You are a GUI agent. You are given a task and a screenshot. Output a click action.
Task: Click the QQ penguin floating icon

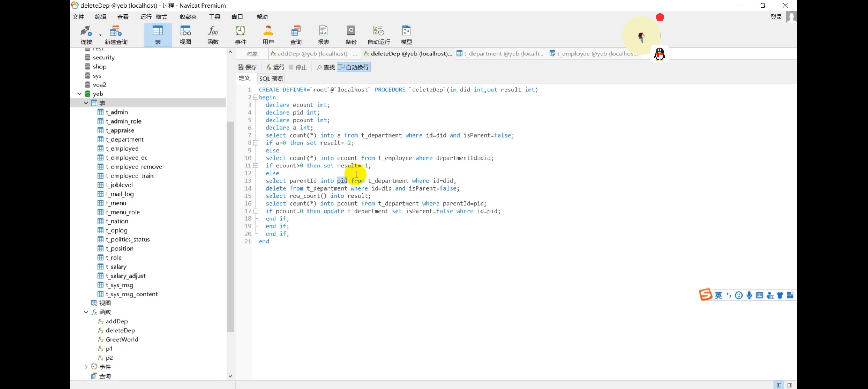tap(660, 54)
